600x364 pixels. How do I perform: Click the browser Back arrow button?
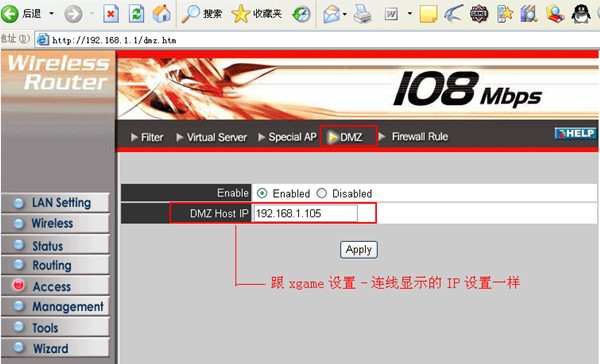point(10,14)
